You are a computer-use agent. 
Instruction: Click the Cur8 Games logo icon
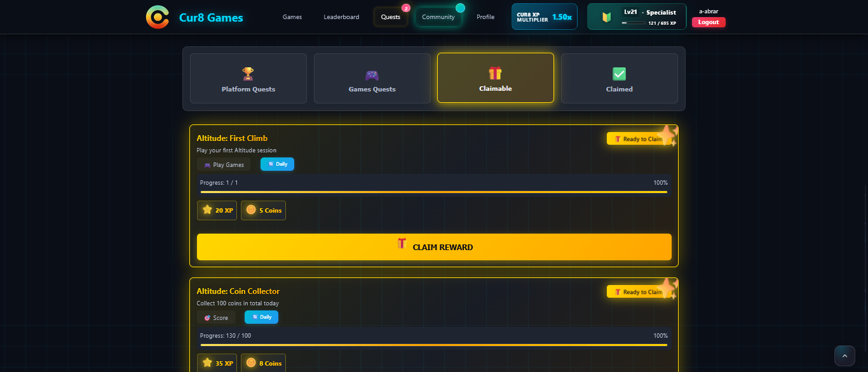coord(157,17)
